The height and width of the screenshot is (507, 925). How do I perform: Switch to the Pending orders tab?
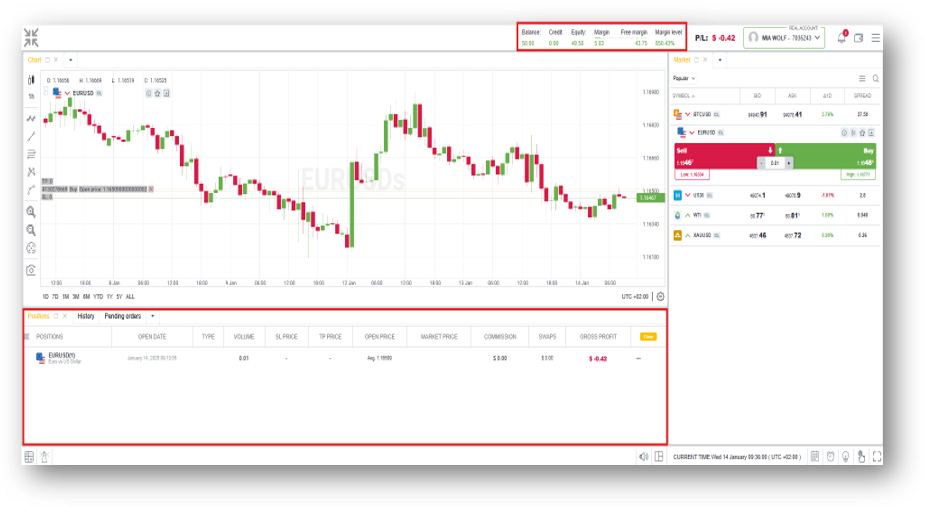click(123, 316)
